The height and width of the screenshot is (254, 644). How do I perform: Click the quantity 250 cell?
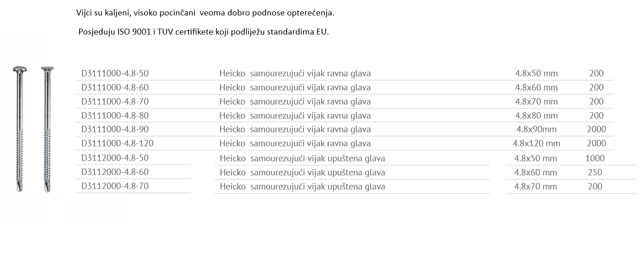595,172
